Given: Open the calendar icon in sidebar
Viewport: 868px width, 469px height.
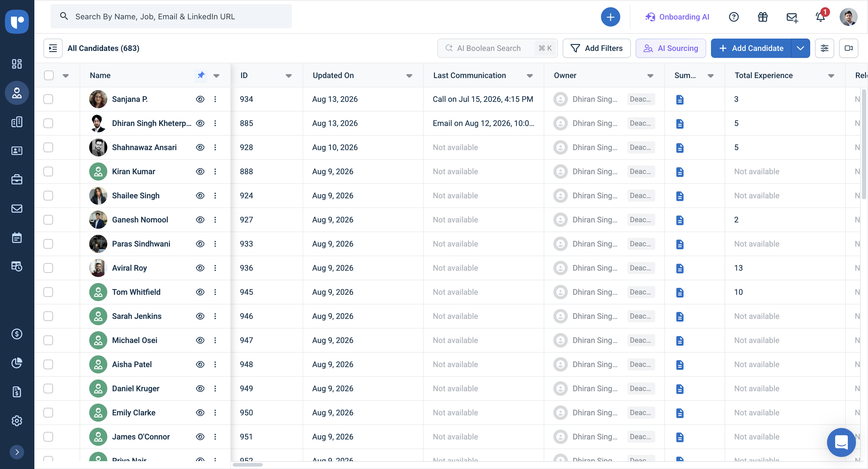Looking at the screenshot, I should point(17,238).
